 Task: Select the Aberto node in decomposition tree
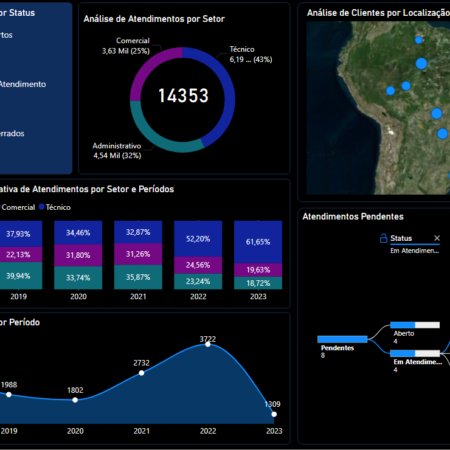tap(415, 325)
